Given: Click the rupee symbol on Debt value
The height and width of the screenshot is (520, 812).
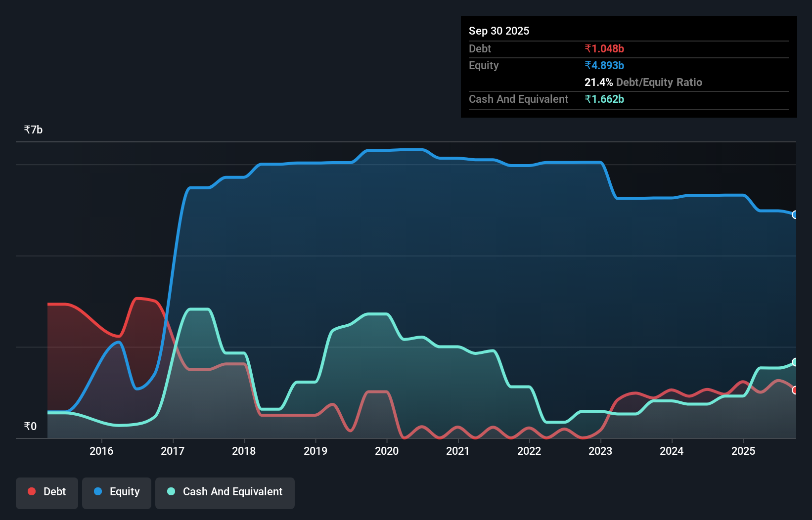Looking at the screenshot, I should (x=588, y=48).
